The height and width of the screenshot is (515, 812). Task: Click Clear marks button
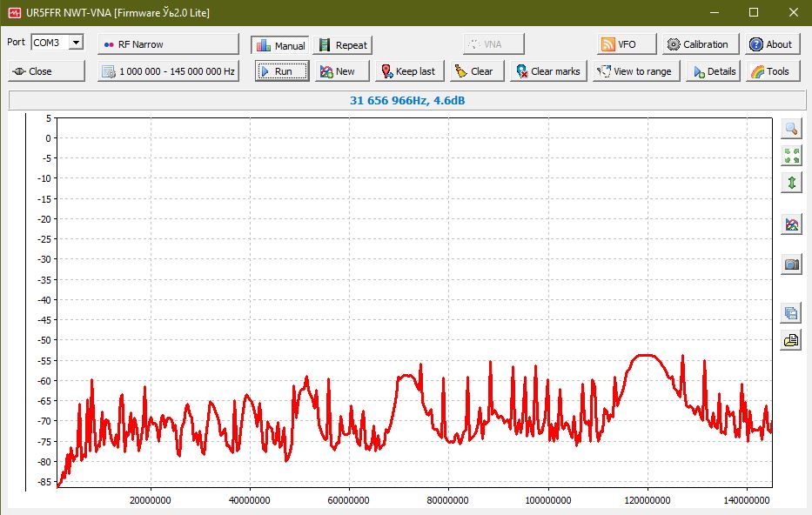coord(548,71)
